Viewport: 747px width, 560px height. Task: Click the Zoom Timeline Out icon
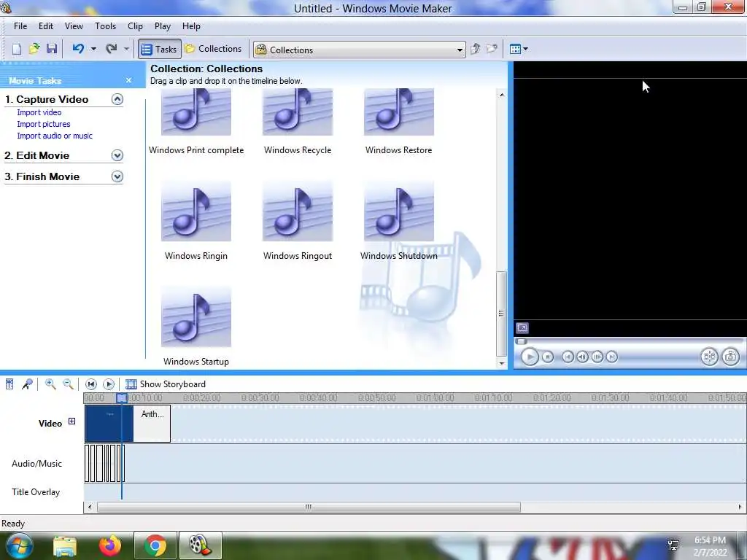click(68, 384)
